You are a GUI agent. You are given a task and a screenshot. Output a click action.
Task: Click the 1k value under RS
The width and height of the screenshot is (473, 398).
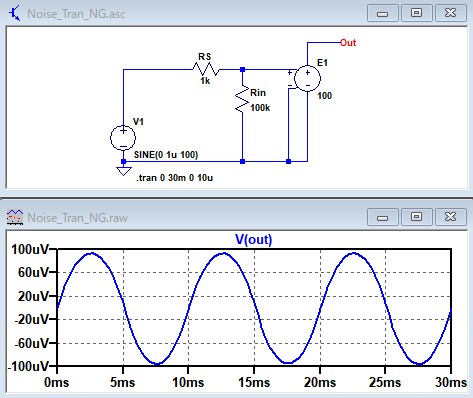[x=205, y=81]
